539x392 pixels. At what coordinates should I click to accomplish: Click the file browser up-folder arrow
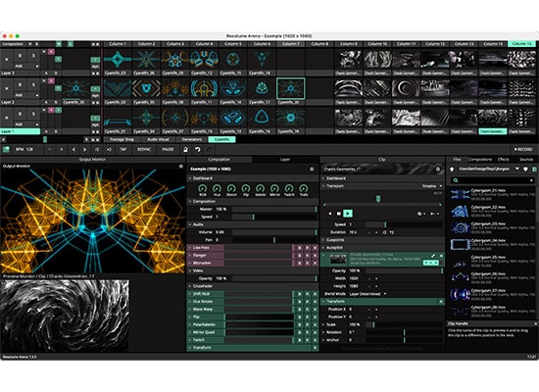tap(452, 170)
